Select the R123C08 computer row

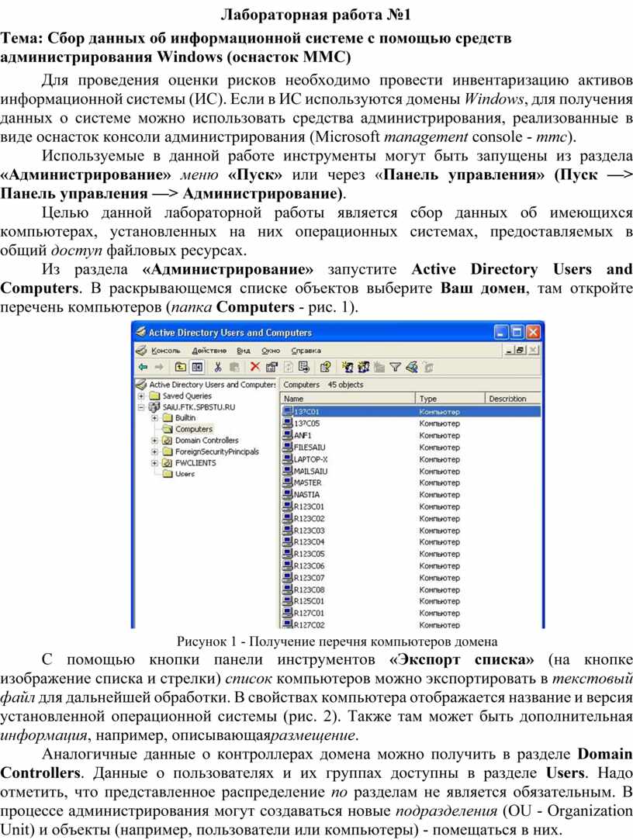pyautogui.click(x=410, y=589)
